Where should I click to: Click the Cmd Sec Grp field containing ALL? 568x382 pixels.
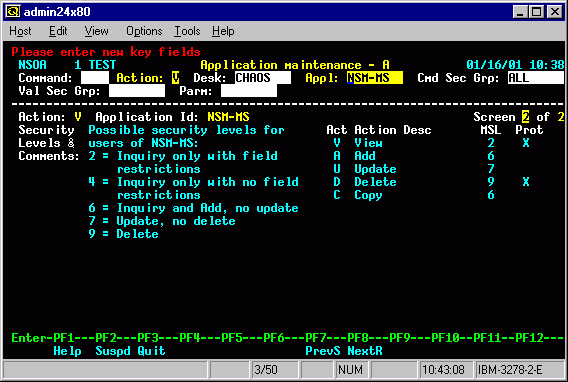tap(536, 78)
